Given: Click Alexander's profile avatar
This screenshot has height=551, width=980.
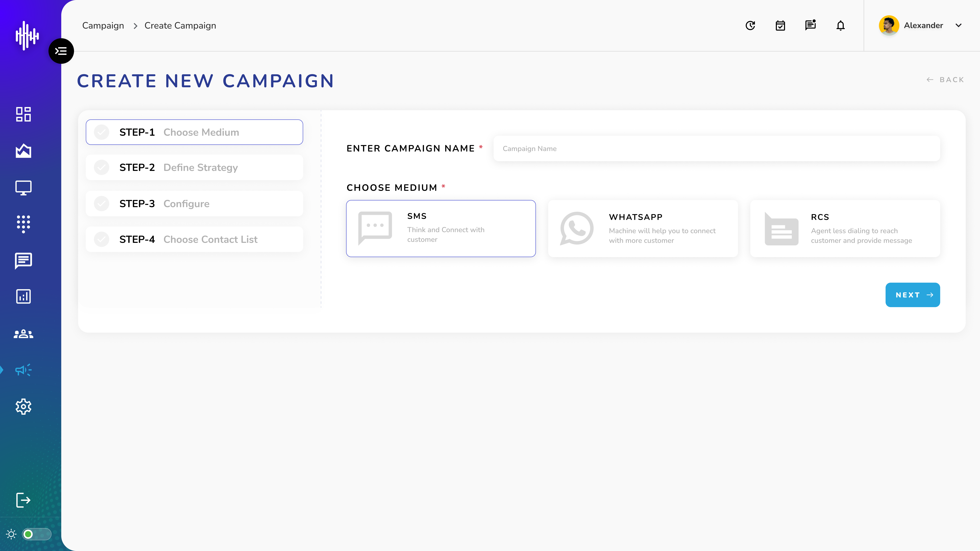Looking at the screenshot, I should (x=889, y=26).
